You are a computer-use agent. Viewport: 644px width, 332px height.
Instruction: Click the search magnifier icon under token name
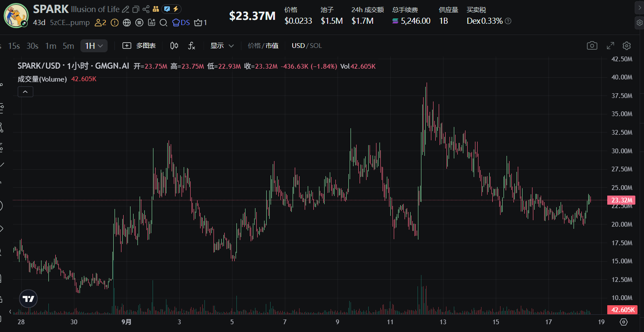coord(163,22)
